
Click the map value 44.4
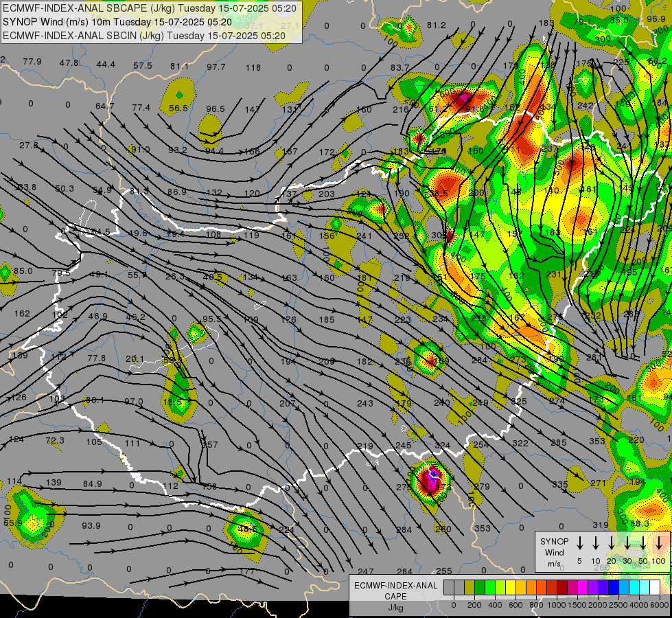pos(106,65)
